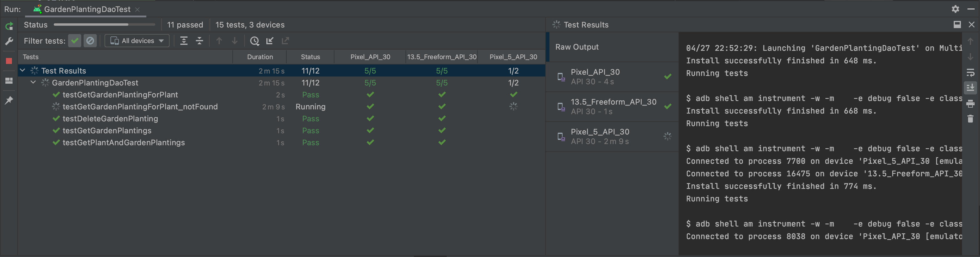
Task: Click the test run progress bar
Action: coord(104,25)
